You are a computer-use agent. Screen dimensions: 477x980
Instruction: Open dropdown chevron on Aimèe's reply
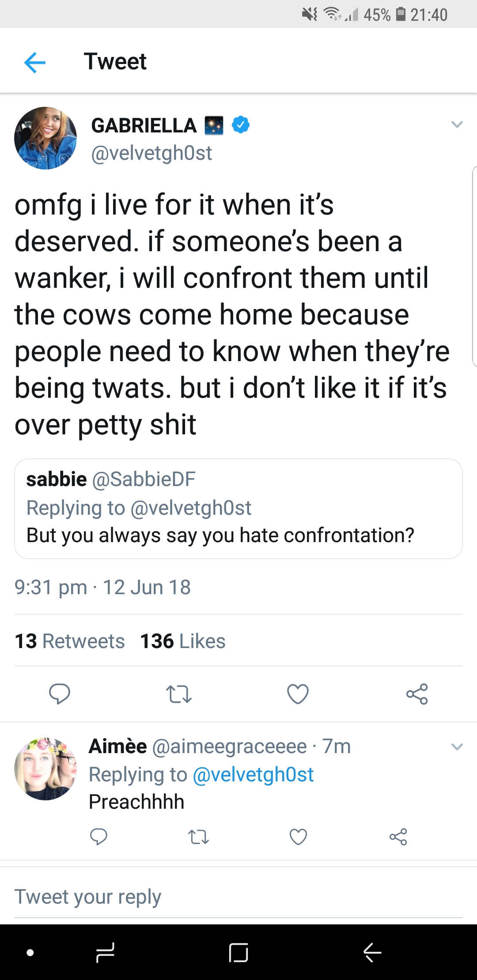tap(457, 747)
